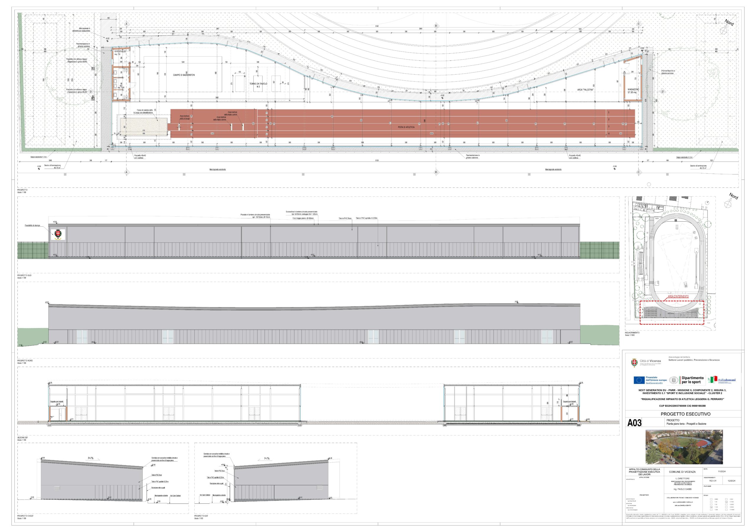Tick the 1:200 scale checkbox

pos(711,510)
